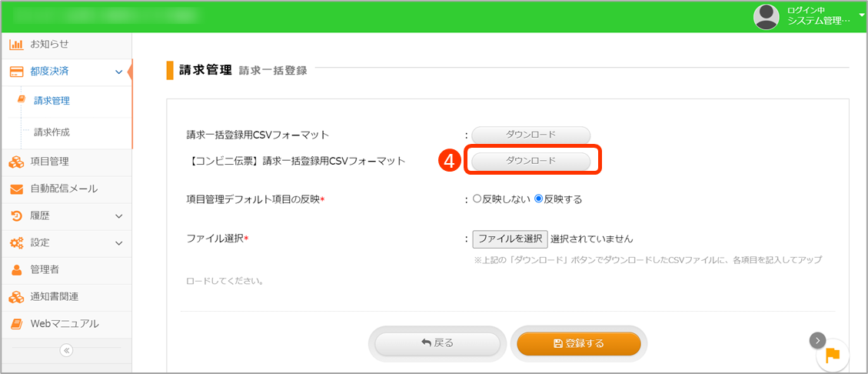Image resolution: width=868 pixels, height=374 pixels.
Task: Expand the 履歴 menu chevron
Action: coord(118,216)
